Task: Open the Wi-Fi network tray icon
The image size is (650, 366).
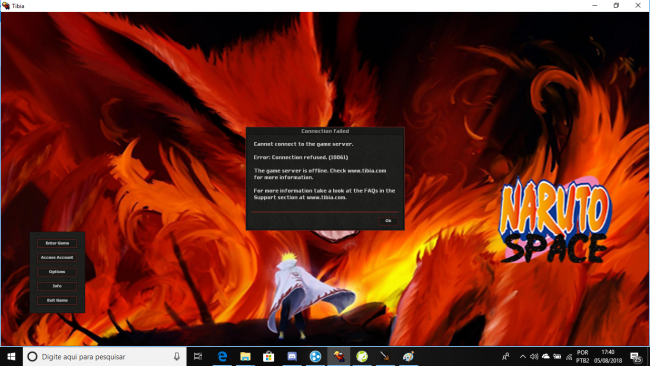Action: [x=569, y=356]
